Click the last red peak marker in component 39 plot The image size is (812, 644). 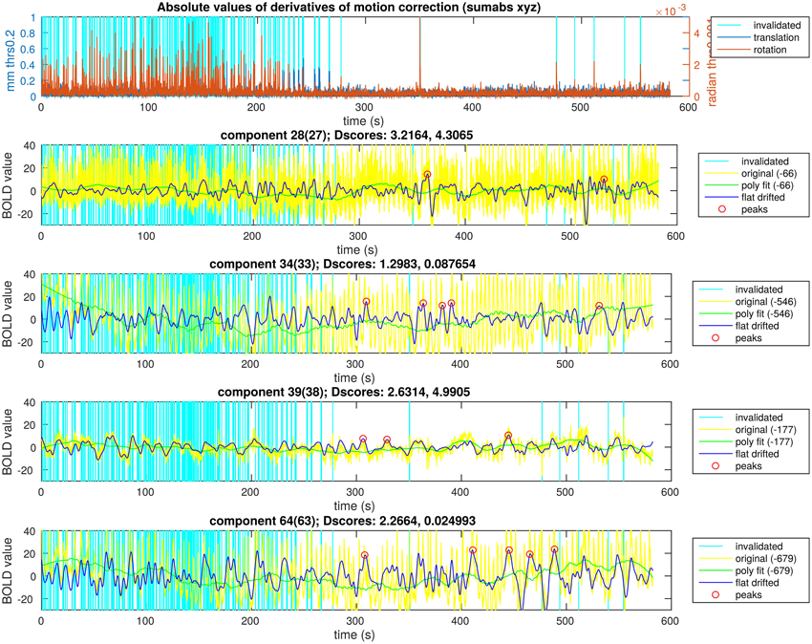508,435
